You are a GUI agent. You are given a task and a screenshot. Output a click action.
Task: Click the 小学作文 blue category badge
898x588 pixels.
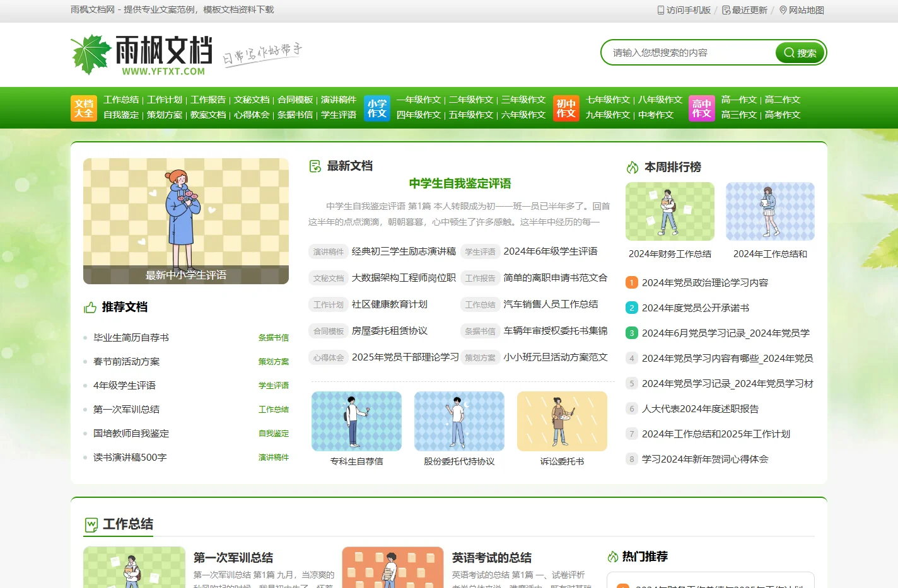coord(377,108)
